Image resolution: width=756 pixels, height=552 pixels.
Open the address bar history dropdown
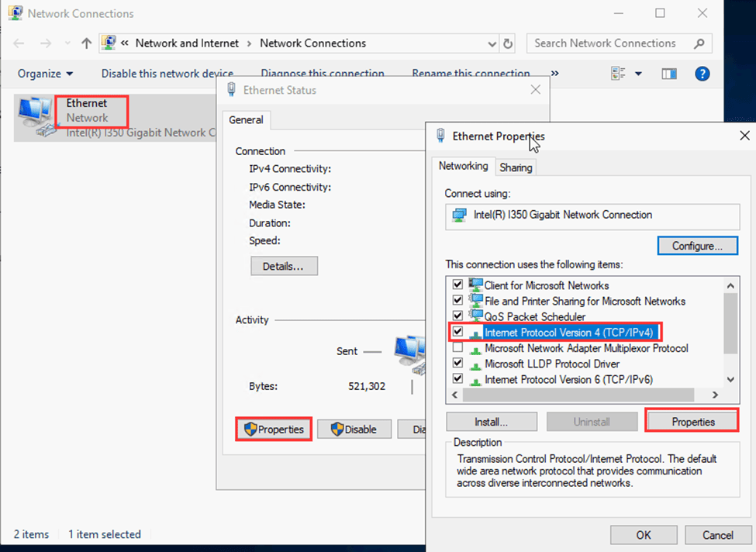[x=492, y=43]
